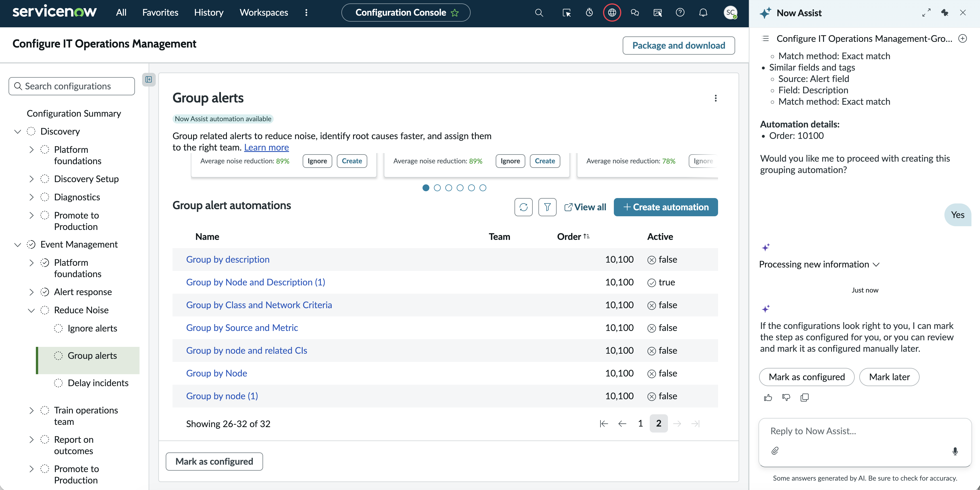This screenshot has height=490, width=980.
Task: Open the Favorites menu
Action: pos(160,13)
